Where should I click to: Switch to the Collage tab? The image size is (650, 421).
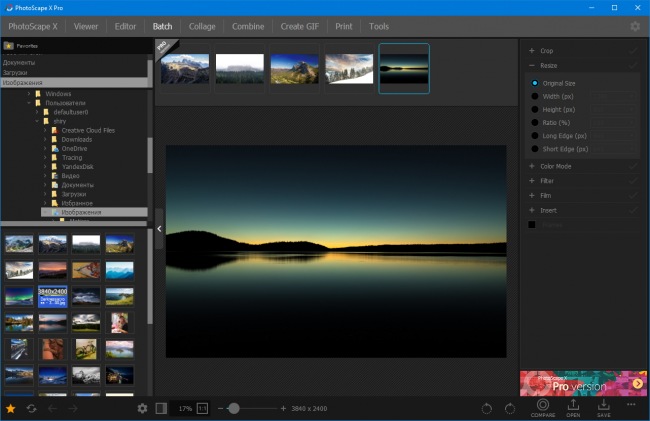coord(202,27)
